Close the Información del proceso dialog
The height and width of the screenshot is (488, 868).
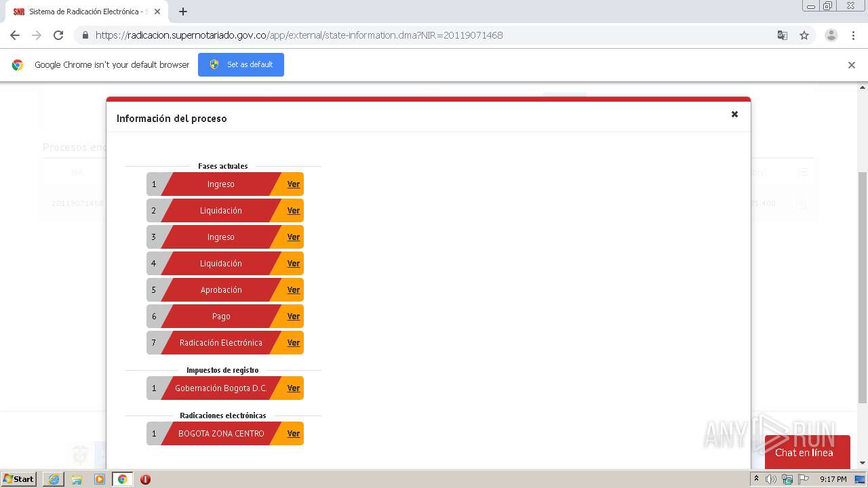click(734, 115)
